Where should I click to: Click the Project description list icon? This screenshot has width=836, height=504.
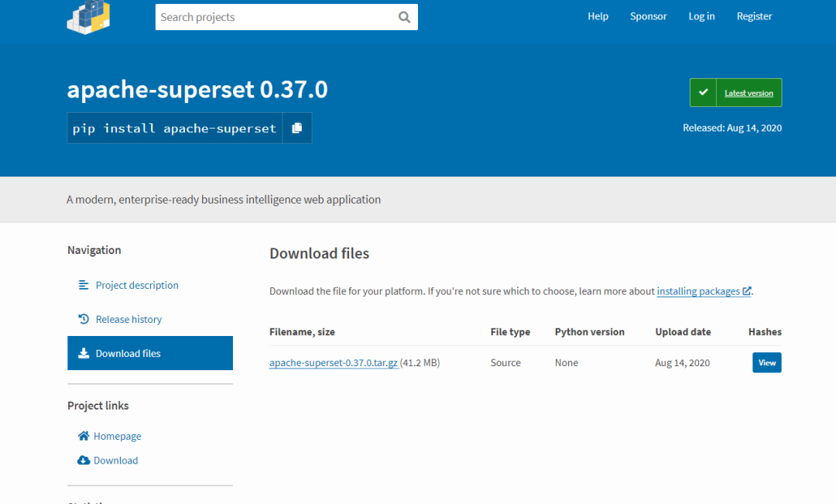pyautogui.click(x=84, y=285)
